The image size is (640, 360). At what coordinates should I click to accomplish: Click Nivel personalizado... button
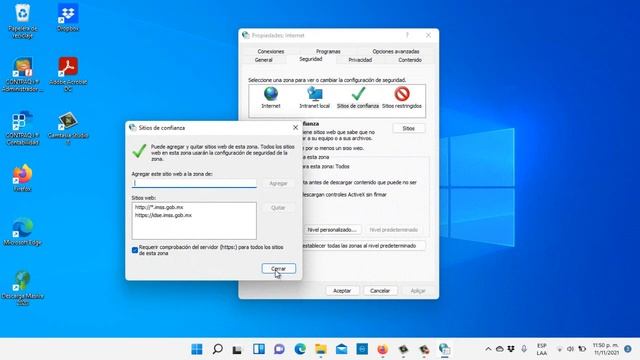(332, 230)
